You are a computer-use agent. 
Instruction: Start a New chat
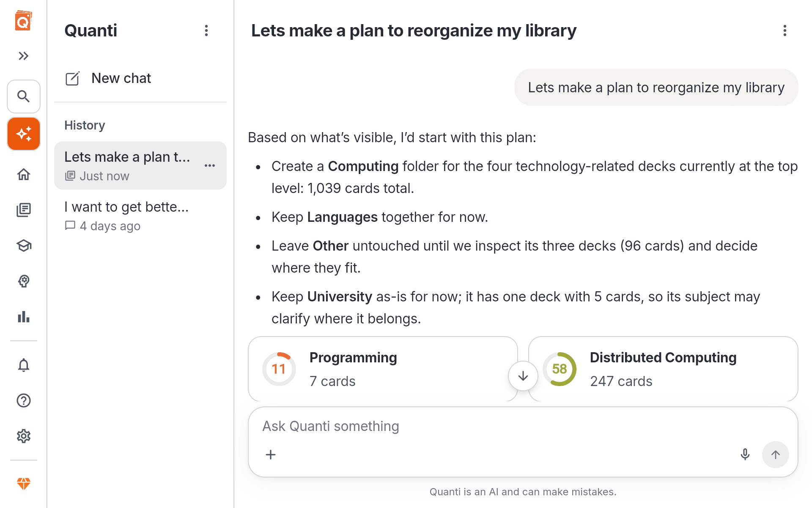[x=140, y=78]
